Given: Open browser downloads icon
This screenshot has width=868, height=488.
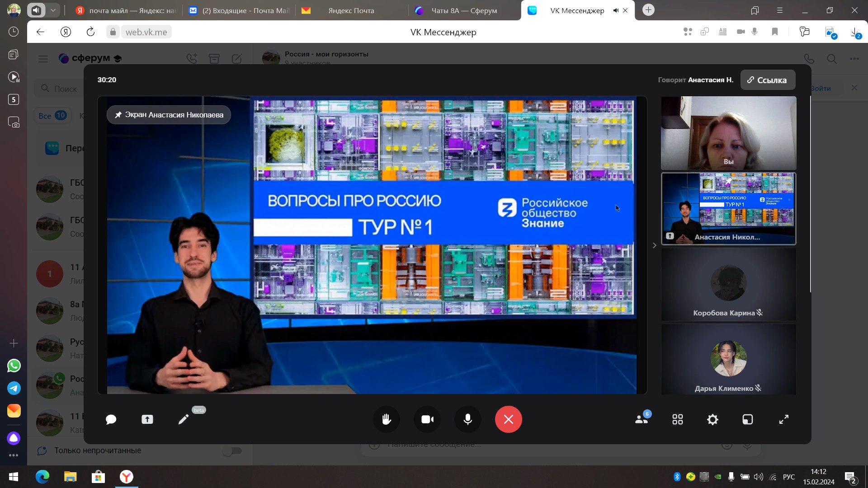Looking at the screenshot, I should [x=854, y=32].
